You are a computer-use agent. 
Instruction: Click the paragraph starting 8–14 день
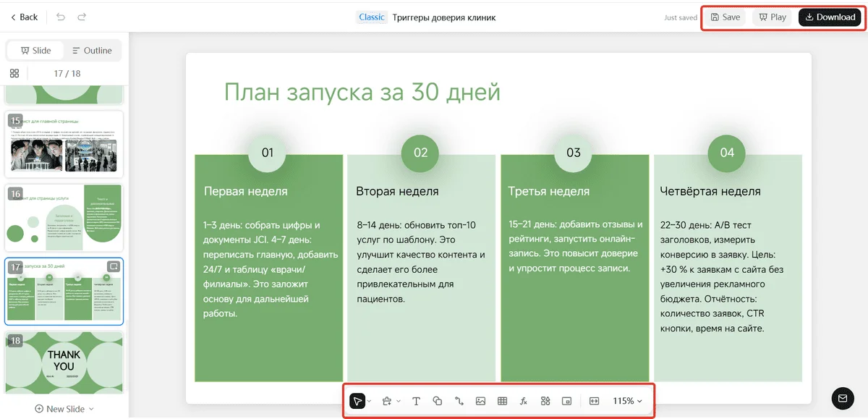point(420,262)
